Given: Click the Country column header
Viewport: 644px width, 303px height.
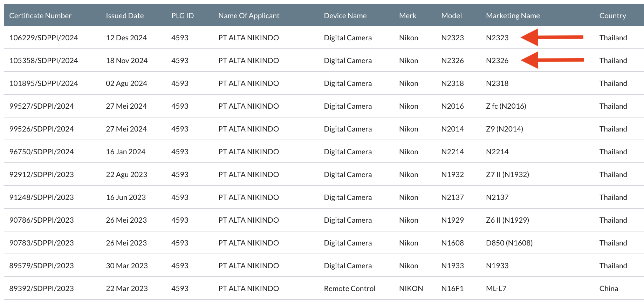Looking at the screenshot, I should [612, 16].
